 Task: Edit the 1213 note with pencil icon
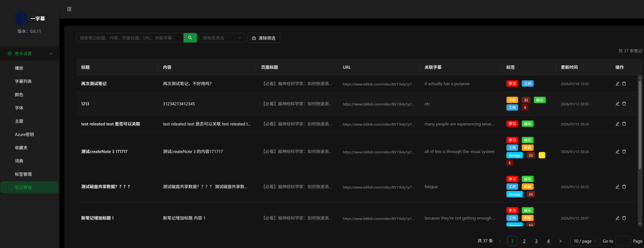[x=617, y=104]
